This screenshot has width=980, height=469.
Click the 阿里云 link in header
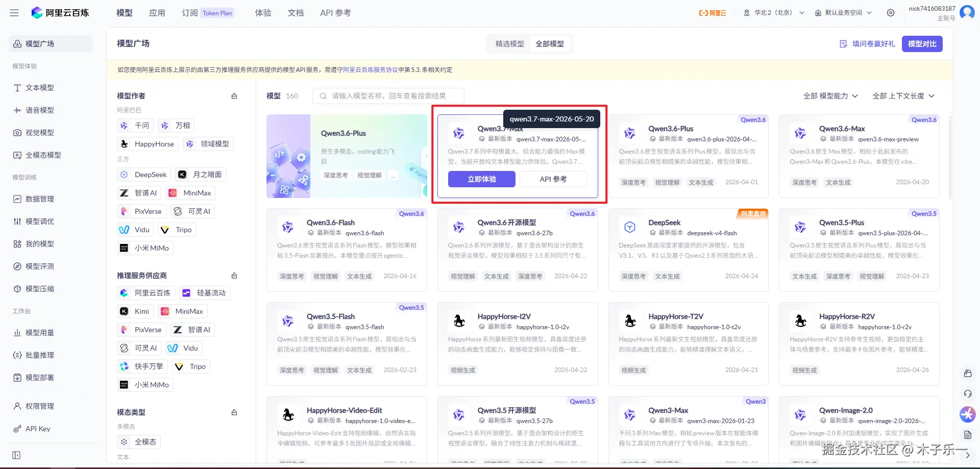713,13
